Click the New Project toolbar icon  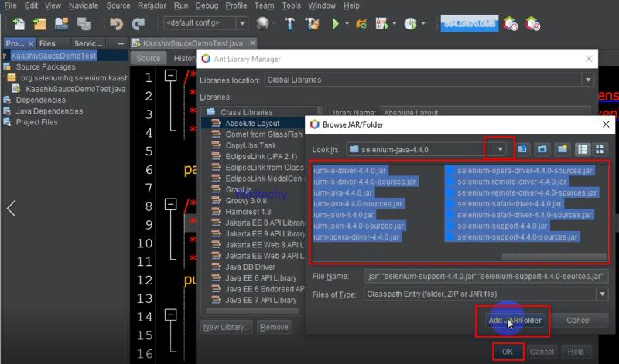39,24
